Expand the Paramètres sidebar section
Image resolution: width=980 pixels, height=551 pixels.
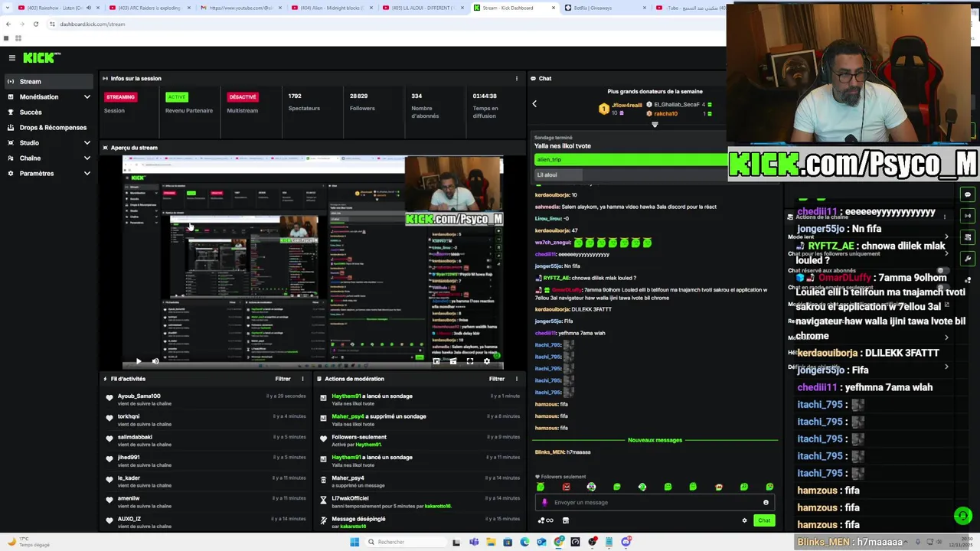pos(87,174)
